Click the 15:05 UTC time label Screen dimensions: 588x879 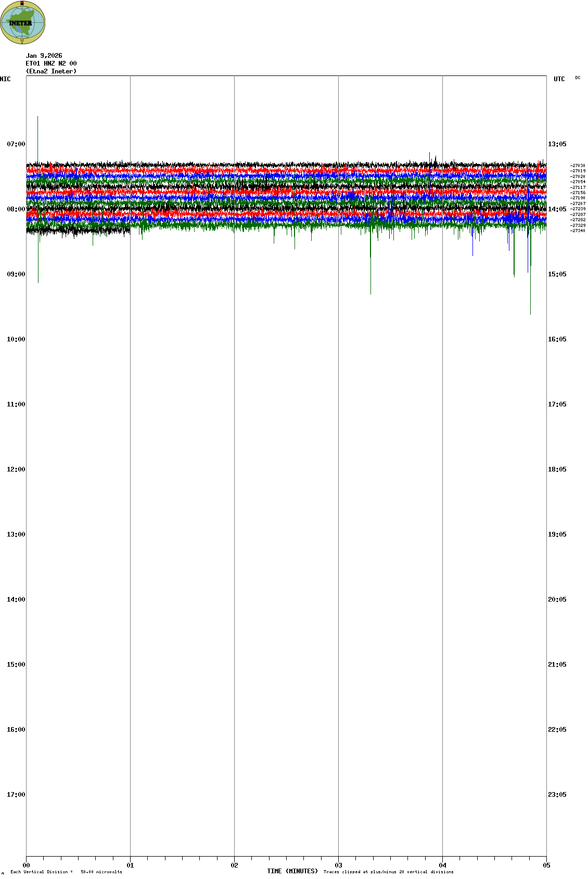pos(557,274)
